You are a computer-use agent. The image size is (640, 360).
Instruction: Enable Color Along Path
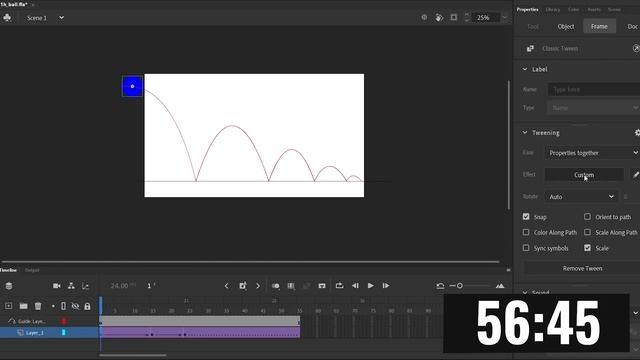pyautogui.click(x=526, y=232)
